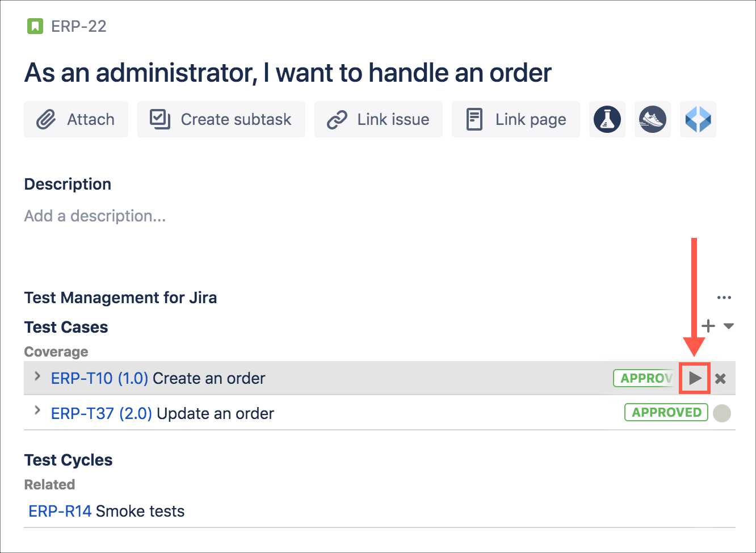The width and height of the screenshot is (756, 553).
Task: Open the ERP-R14 test cycle link
Action: point(60,511)
